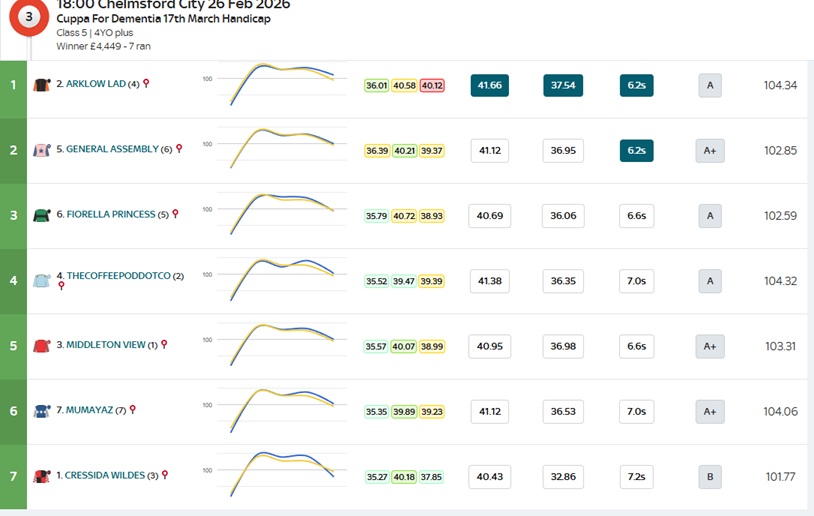Click the pin icon next to Mumayaz
Viewport: 814px width, 516px height.
pyautogui.click(x=132, y=409)
